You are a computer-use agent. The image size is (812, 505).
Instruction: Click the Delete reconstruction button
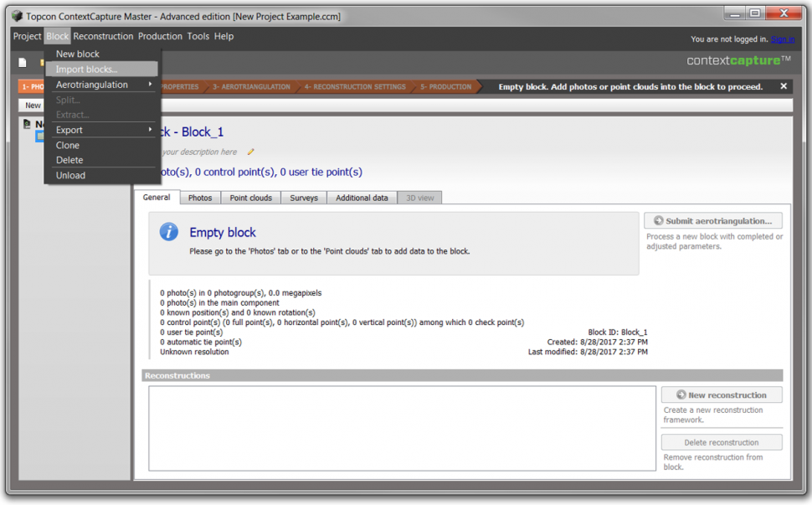coord(722,442)
